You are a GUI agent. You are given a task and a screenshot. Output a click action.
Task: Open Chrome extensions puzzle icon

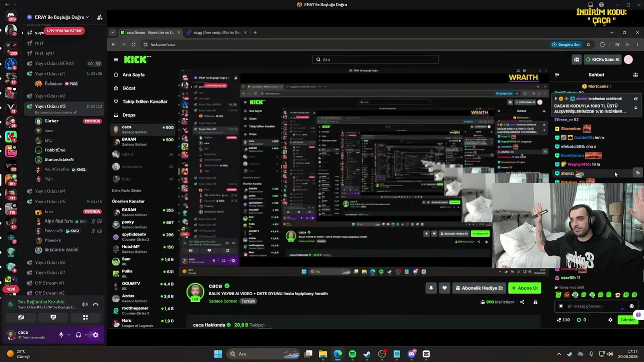(x=602, y=44)
